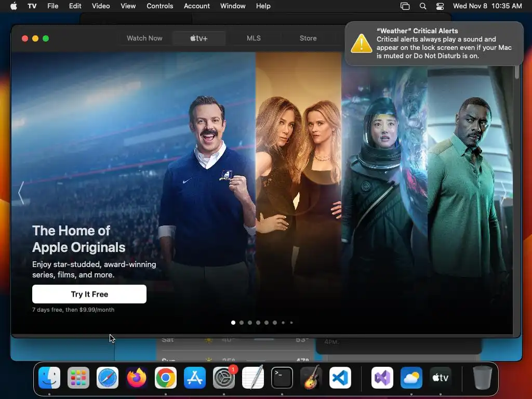Launch GarageBand from the Dock
The image size is (532, 399).
click(x=311, y=378)
